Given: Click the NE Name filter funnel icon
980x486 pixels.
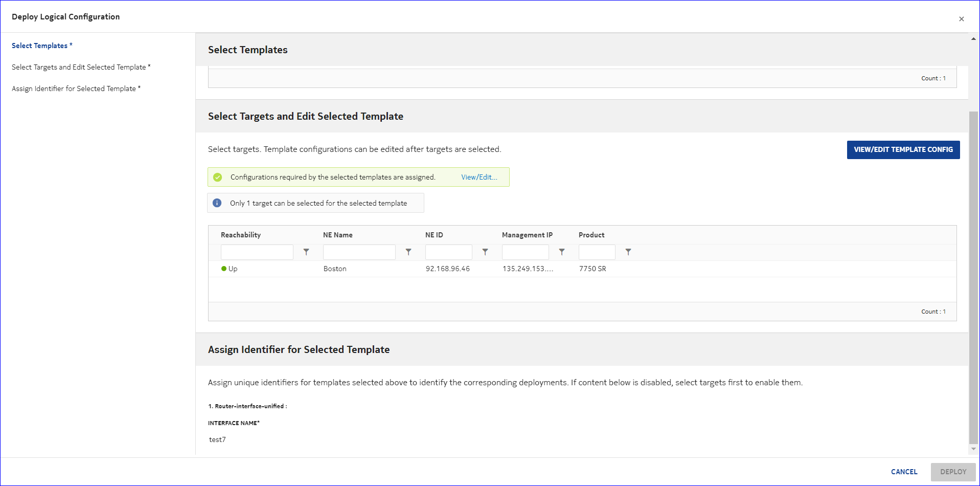Looking at the screenshot, I should (x=408, y=252).
